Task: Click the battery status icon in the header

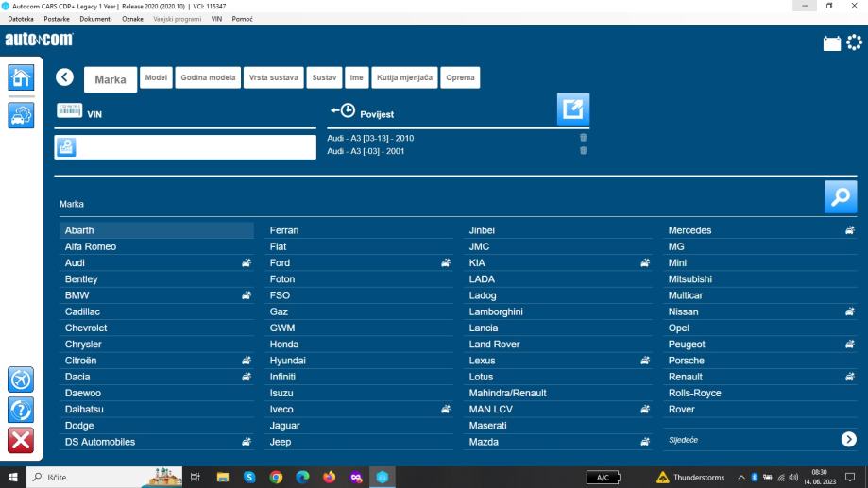Action: pyautogui.click(x=831, y=43)
